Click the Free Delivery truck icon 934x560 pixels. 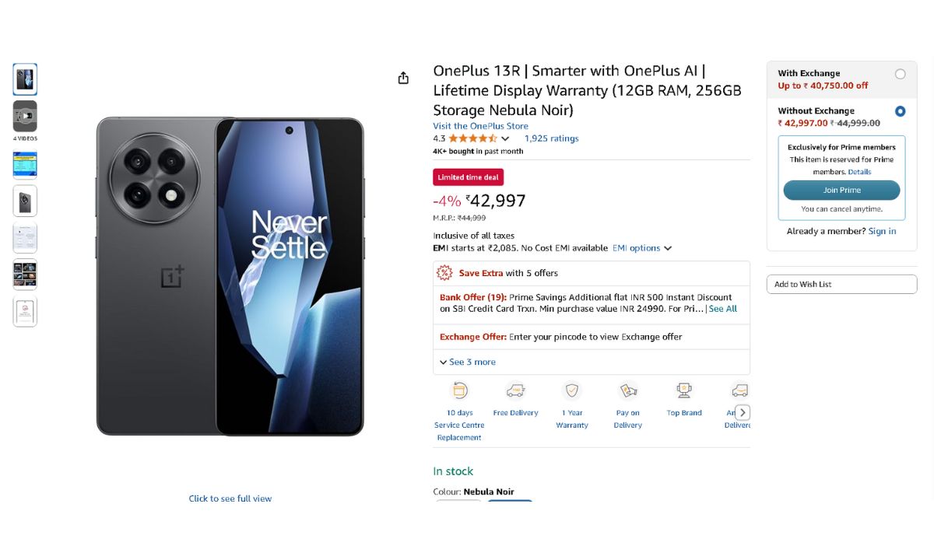515,390
